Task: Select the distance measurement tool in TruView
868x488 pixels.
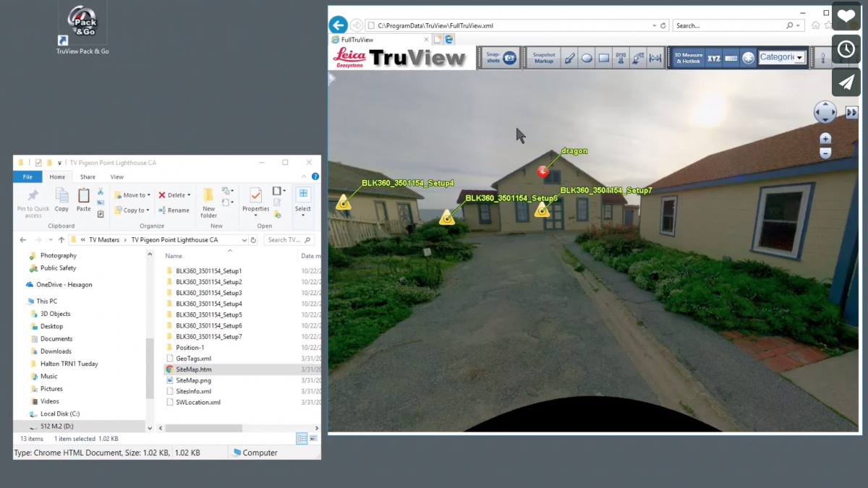Action: [657, 57]
